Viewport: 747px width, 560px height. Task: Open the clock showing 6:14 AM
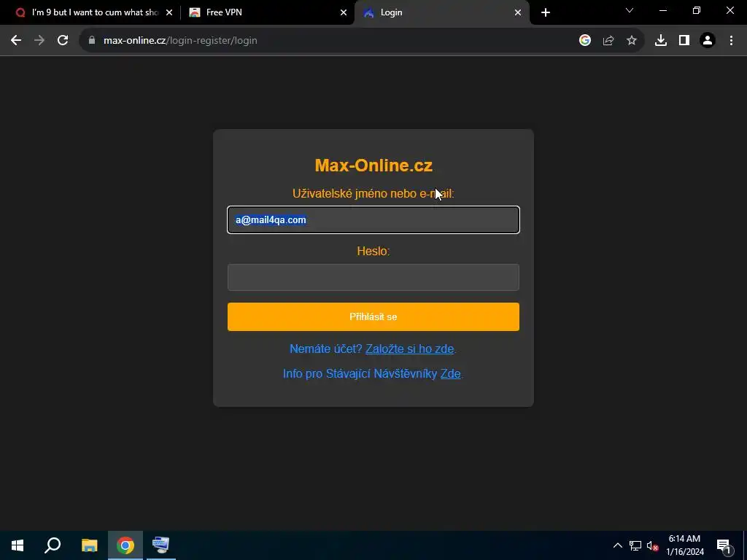(684, 545)
